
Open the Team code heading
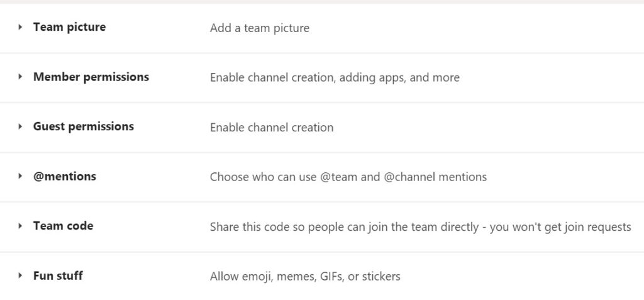click(64, 226)
